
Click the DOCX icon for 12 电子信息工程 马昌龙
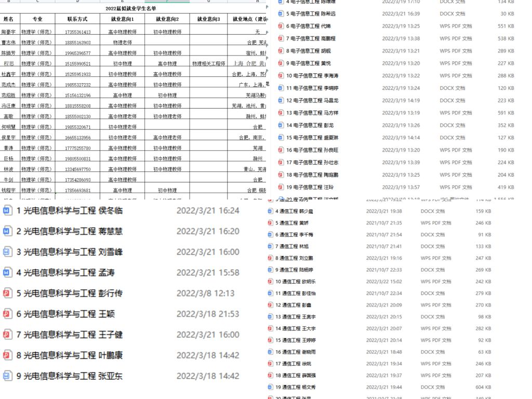point(281,100)
